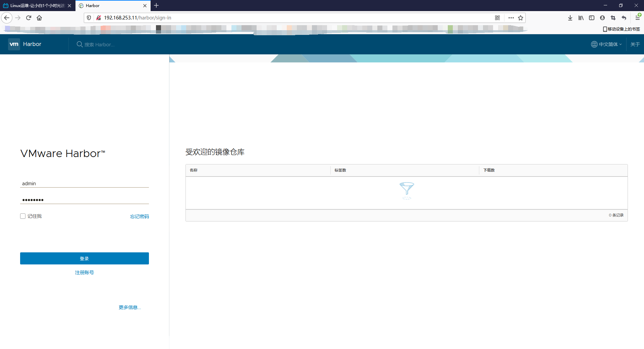The height and width of the screenshot is (349, 644).
Task: Open a new browser tab with plus
Action: coord(156,5)
